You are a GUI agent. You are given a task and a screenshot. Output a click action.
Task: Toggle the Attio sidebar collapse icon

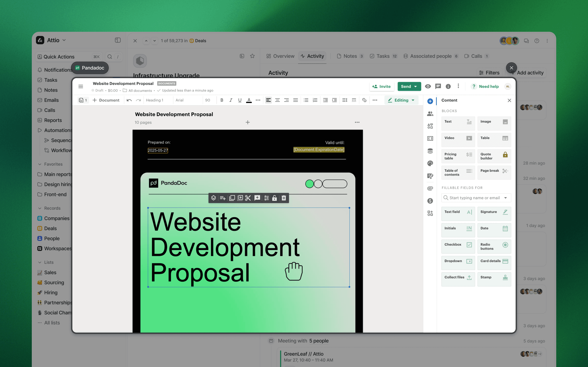click(118, 40)
